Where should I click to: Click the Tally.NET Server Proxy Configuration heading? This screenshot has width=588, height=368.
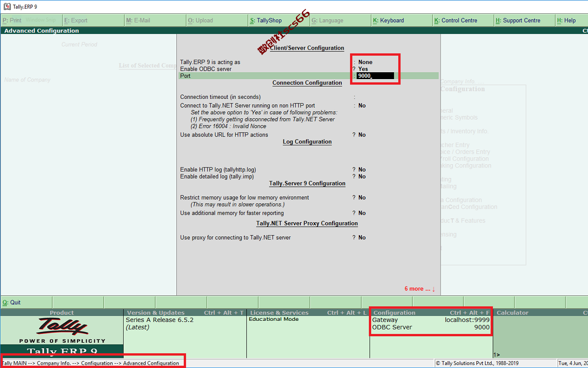tap(307, 224)
